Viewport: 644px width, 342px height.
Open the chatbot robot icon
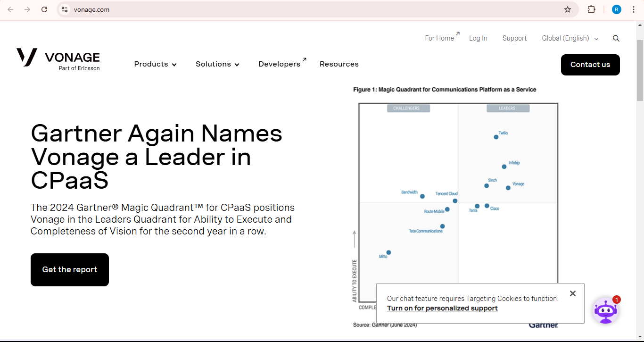point(606,311)
